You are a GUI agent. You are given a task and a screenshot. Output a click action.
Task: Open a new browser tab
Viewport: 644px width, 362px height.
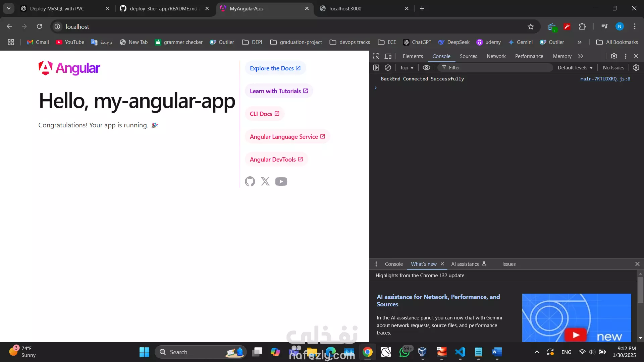(x=422, y=8)
